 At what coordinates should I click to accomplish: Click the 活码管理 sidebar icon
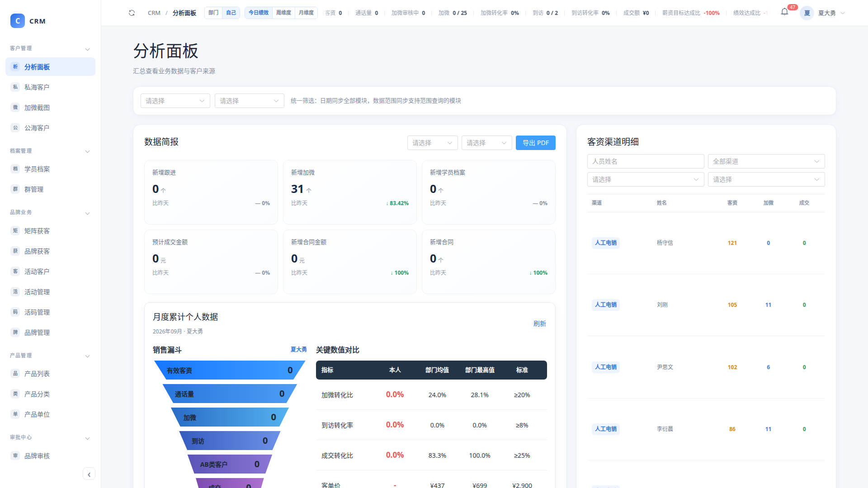point(15,312)
